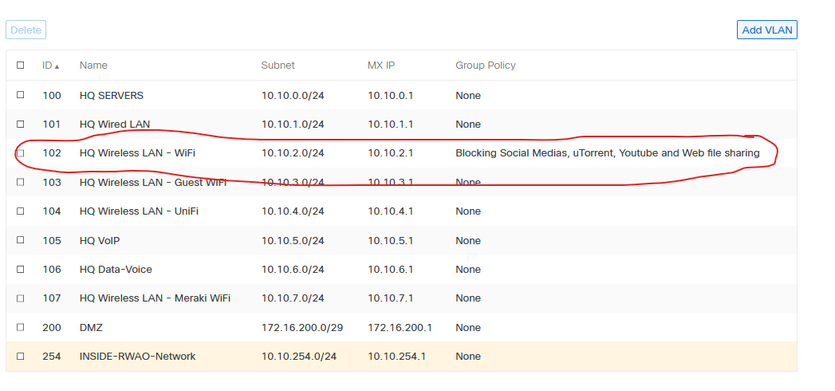Click the Delete button

26,30
